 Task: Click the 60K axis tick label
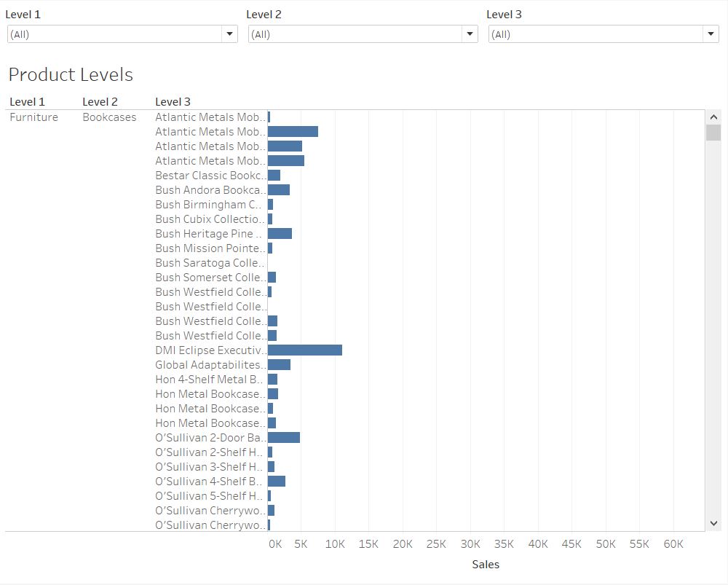click(673, 544)
